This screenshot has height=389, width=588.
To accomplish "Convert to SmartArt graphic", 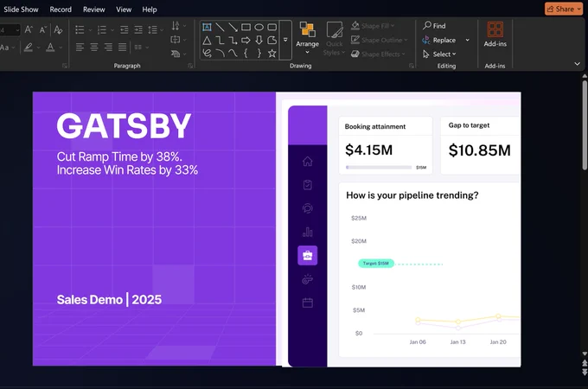I will (178, 54).
